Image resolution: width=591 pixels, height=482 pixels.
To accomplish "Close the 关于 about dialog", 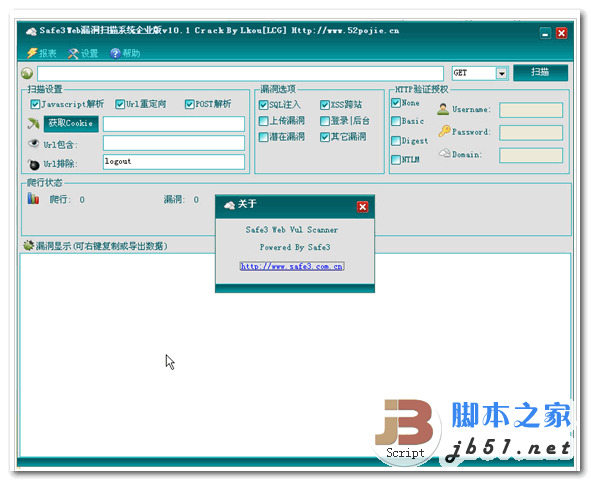I will click(x=363, y=207).
